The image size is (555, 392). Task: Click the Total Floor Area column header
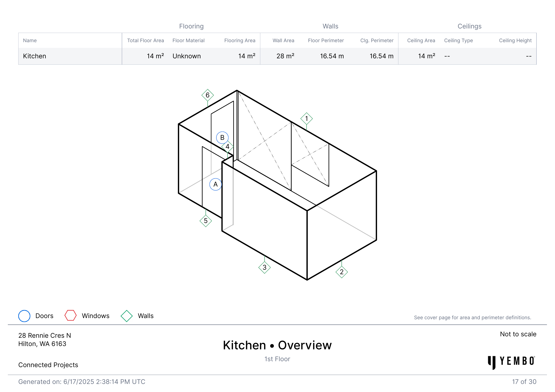click(x=145, y=41)
